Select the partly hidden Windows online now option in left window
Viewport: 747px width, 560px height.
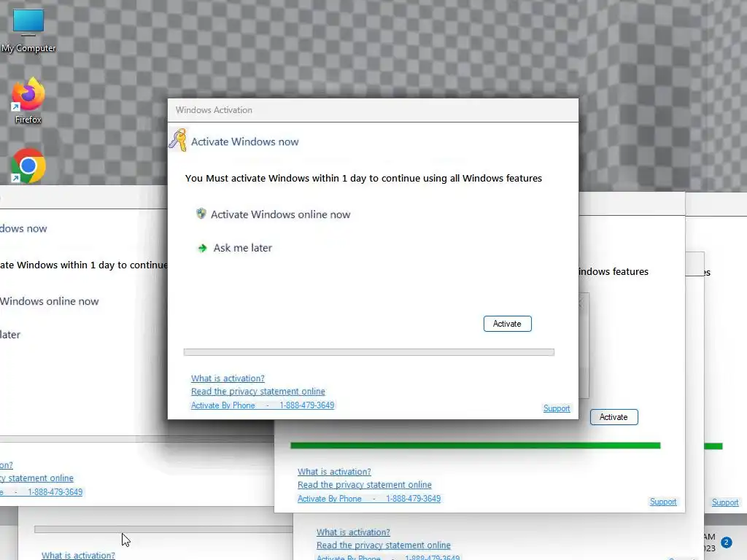tap(49, 301)
